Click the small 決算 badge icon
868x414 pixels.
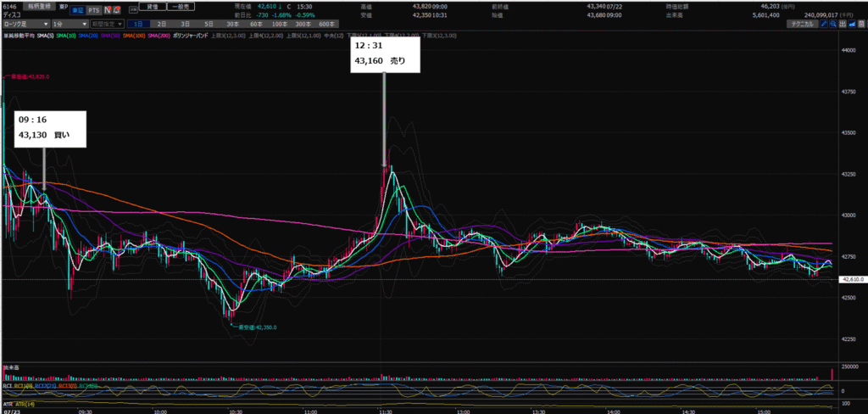(133, 10)
